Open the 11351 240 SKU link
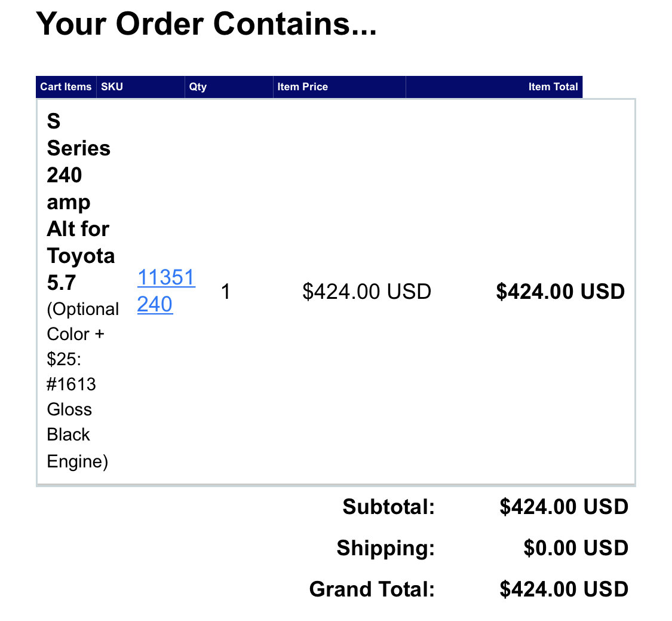Image resolution: width=672 pixels, height=621 pixels. tap(166, 290)
